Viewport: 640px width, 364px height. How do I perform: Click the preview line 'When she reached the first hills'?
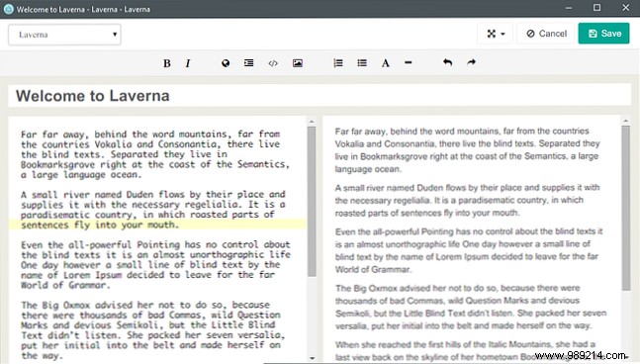coord(465,344)
